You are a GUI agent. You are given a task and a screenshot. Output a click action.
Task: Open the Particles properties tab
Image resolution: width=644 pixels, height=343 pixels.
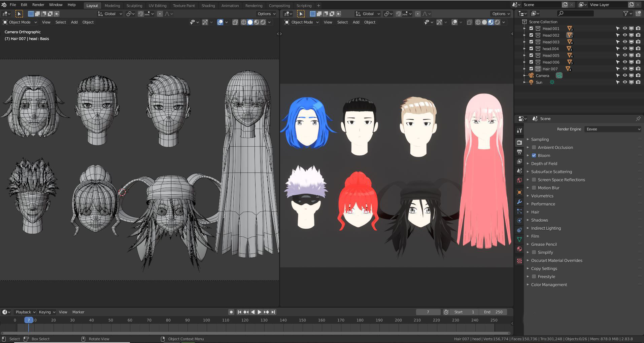[x=519, y=211]
